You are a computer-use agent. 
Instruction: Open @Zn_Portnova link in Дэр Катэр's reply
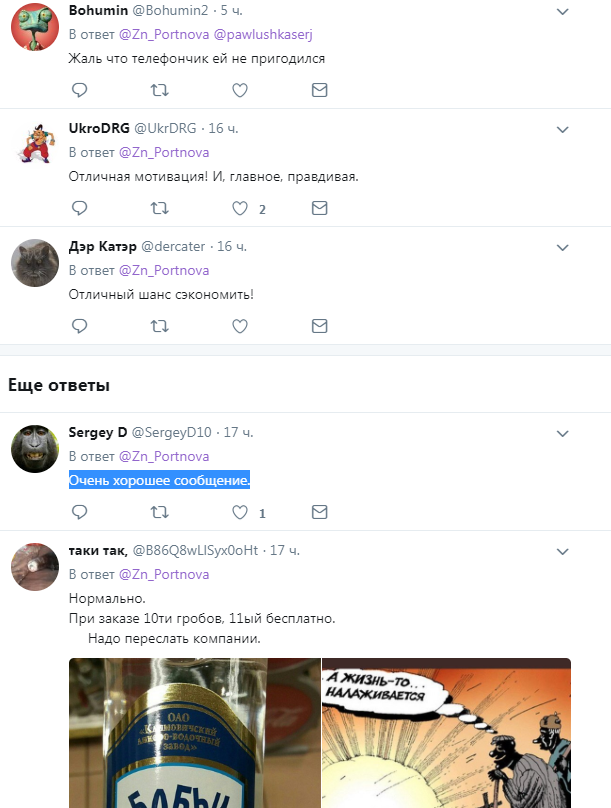pyautogui.click(x=164, y=271)
